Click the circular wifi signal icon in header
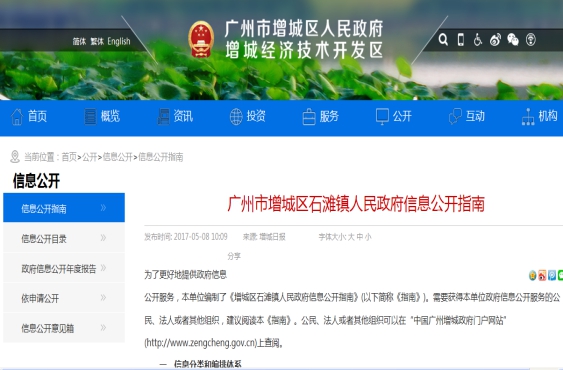 (x=531, y=40)
